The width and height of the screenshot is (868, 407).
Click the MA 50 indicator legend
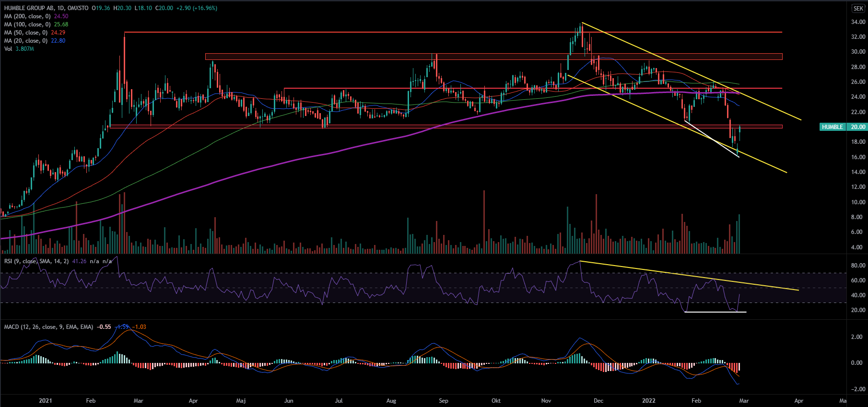pyautogui.click(x=26, y=33)
